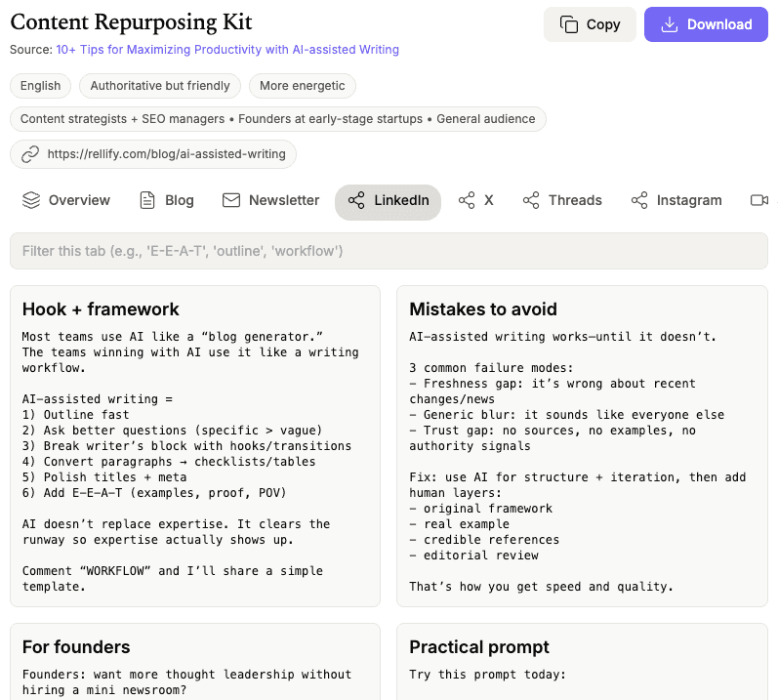Click the '– credible references' line
Image resolution: width=778 pixels, height=700 pixels.
point(484,540)
